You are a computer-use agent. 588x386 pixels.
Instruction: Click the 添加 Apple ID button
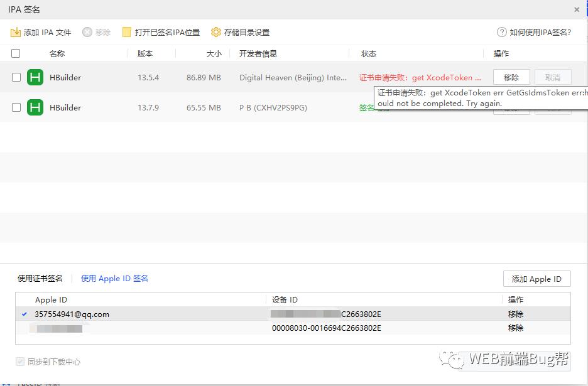536,278
